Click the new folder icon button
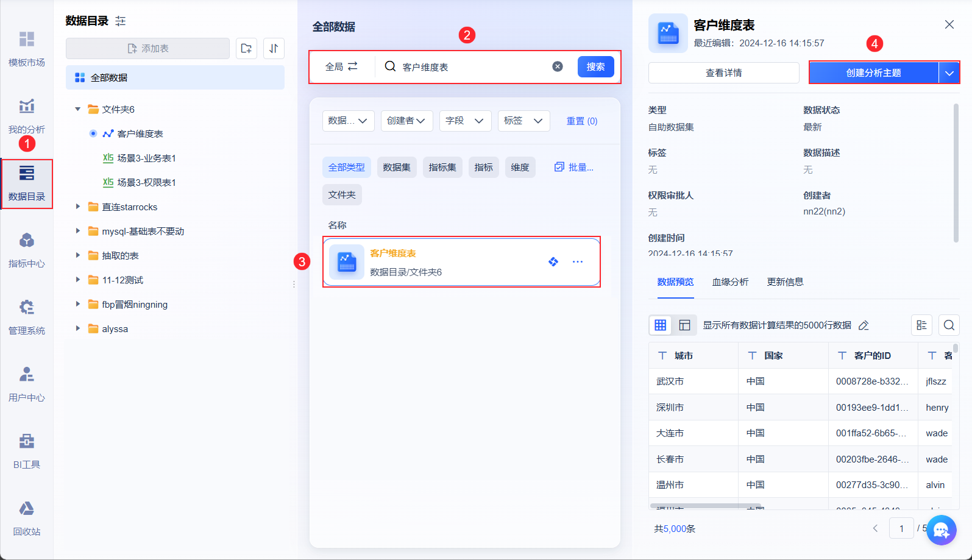Screen dimensions: 972x560 [x=246, y=48]
